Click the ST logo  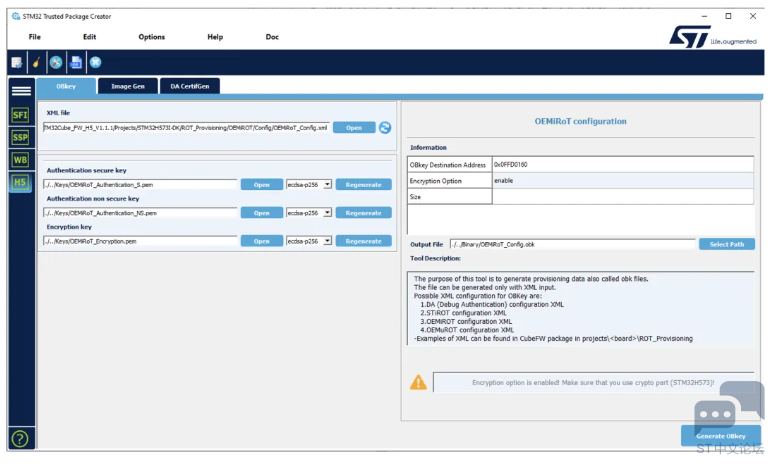[690, 37]
